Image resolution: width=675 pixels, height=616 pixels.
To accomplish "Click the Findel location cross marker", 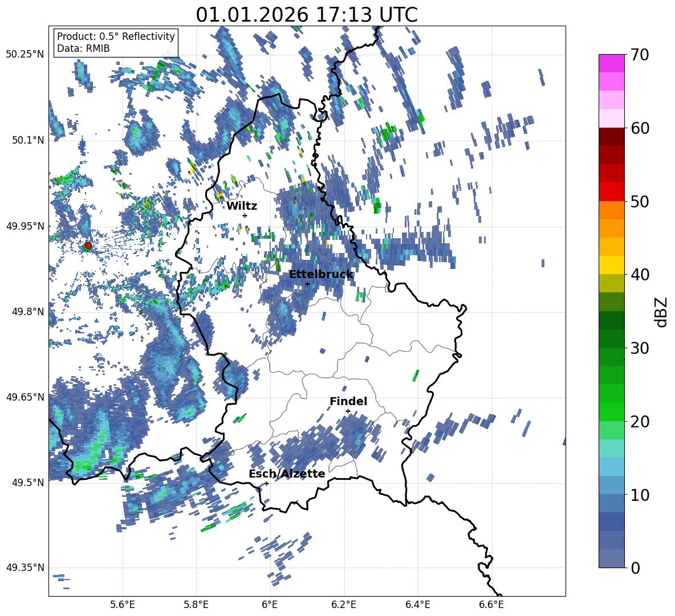I will (x=348, y=411).
